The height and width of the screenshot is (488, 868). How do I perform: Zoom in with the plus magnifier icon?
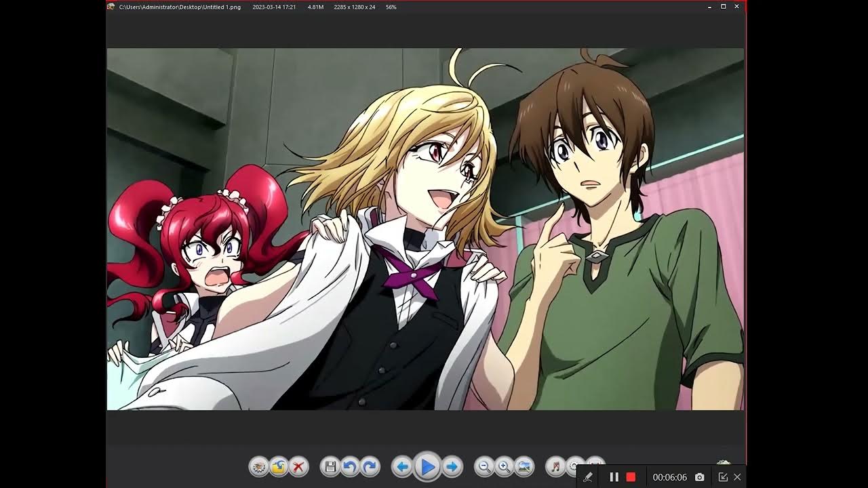click(x=504, y=466)
